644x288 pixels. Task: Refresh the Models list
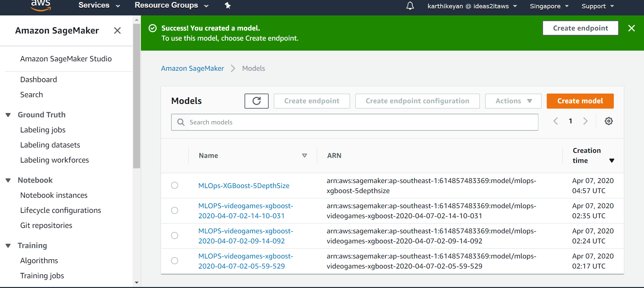257,101
